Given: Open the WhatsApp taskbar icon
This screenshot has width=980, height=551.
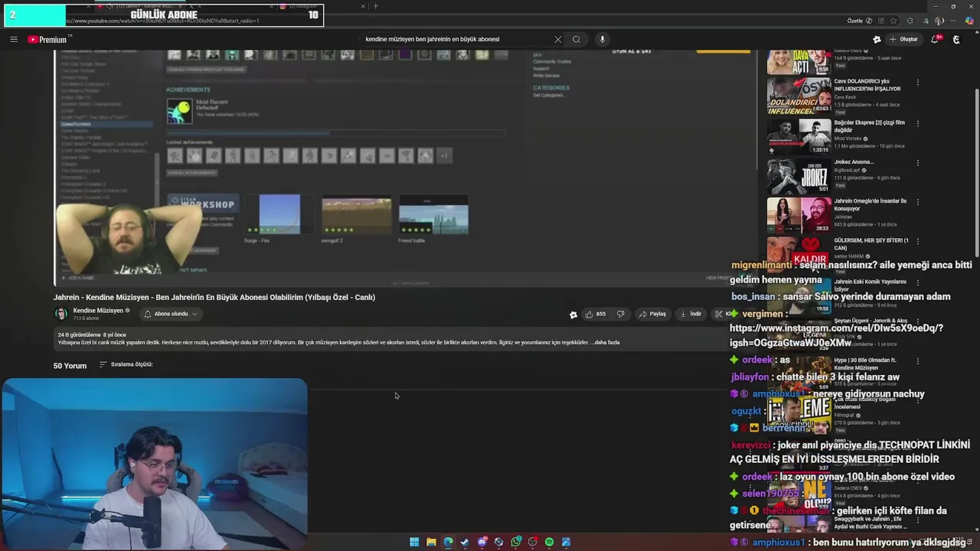Looking at the screenshot, I should pos(516,542).
